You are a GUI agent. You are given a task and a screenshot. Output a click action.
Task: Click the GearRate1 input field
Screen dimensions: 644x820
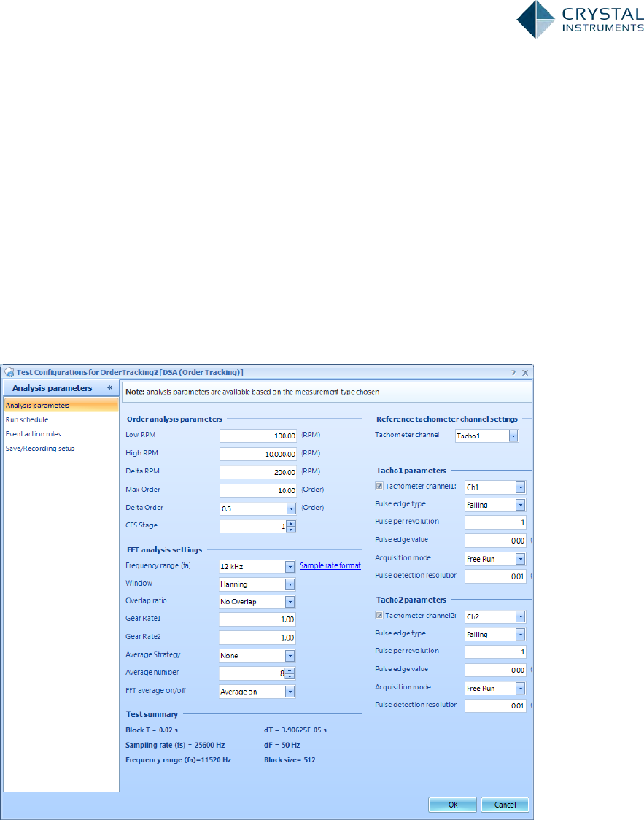coord(257,619)
